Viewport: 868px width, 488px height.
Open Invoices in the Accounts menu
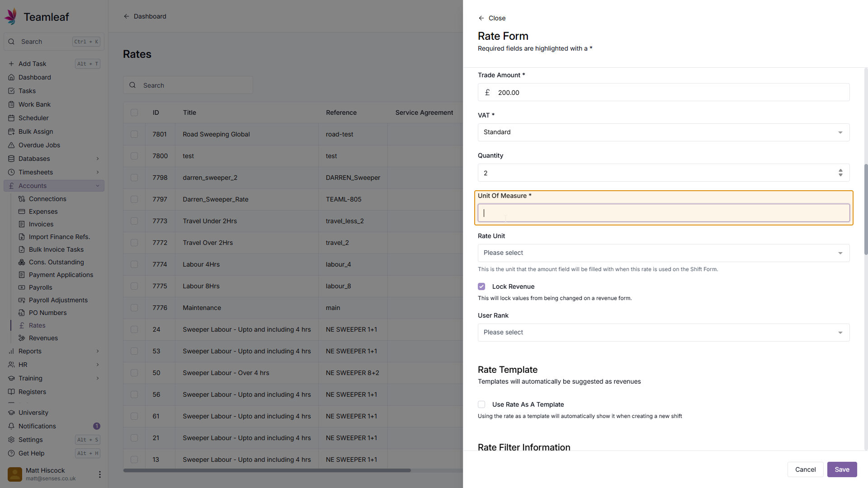[x=41, y=224]
